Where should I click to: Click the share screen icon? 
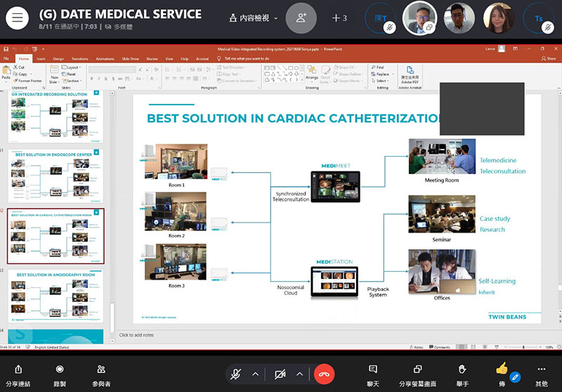pyautogui.click(x=417, y=369)
